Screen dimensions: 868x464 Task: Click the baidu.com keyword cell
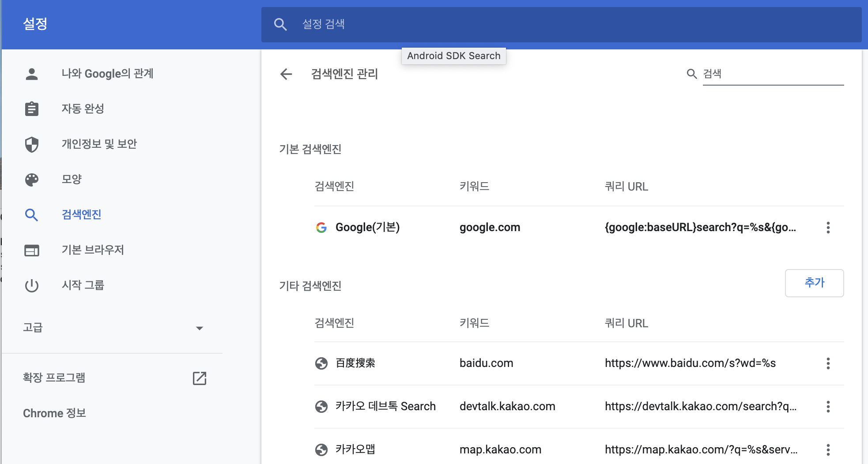pos(486,363)
